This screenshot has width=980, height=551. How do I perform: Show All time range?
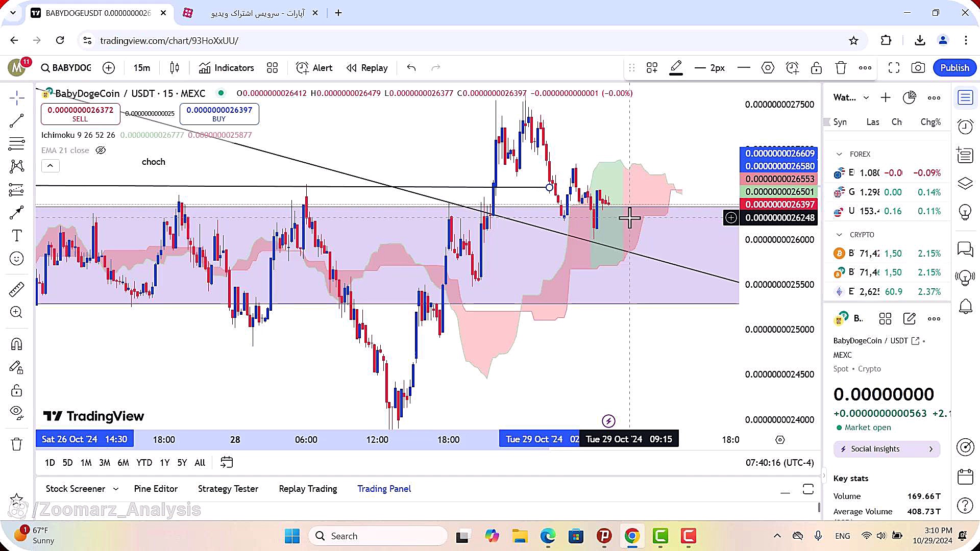(200, 463)
